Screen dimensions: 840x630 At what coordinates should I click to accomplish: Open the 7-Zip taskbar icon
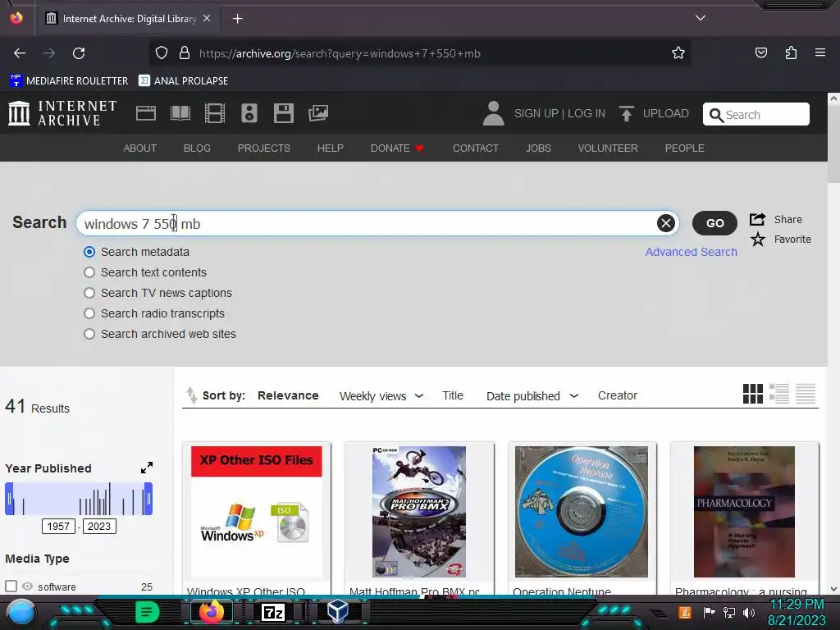click(272, 612)
